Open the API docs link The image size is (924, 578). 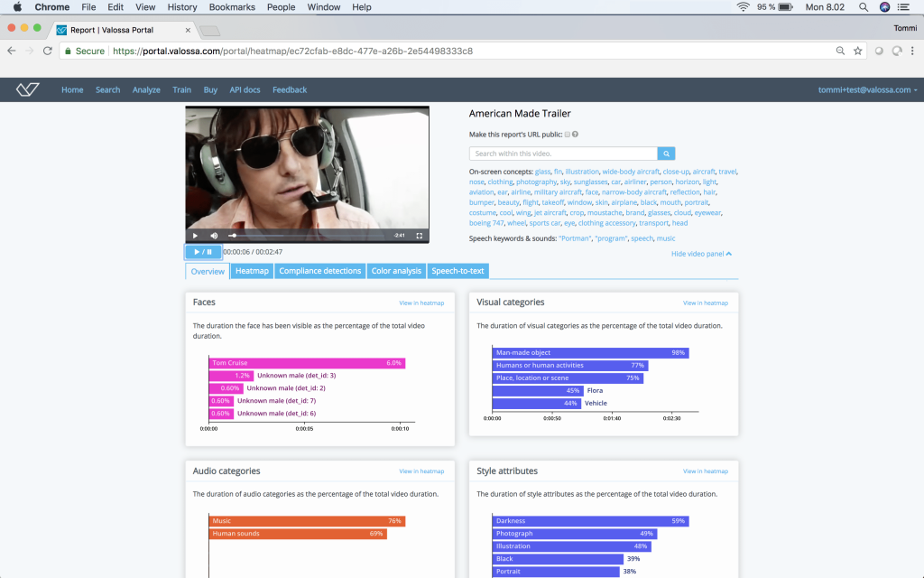(245, 89)
